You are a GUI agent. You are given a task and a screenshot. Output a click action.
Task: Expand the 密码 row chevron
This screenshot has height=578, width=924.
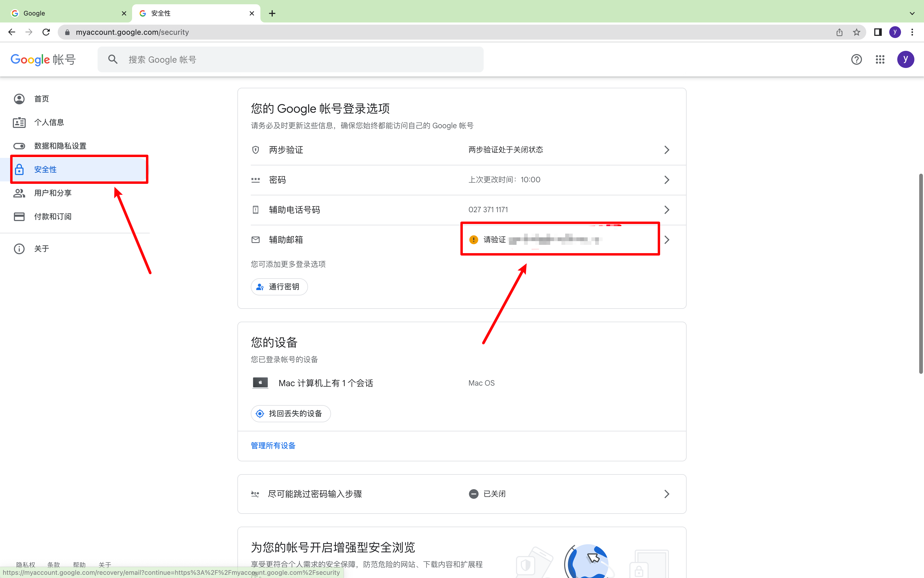(667, 180)
